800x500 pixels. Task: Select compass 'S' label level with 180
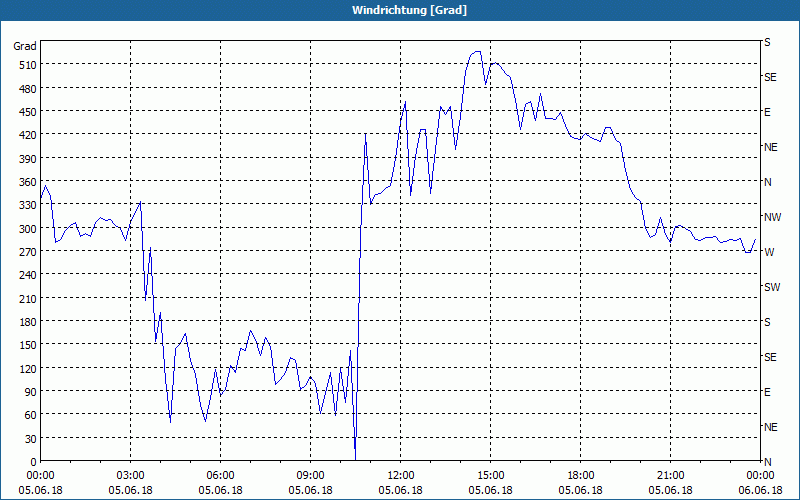tap(767, 322)
